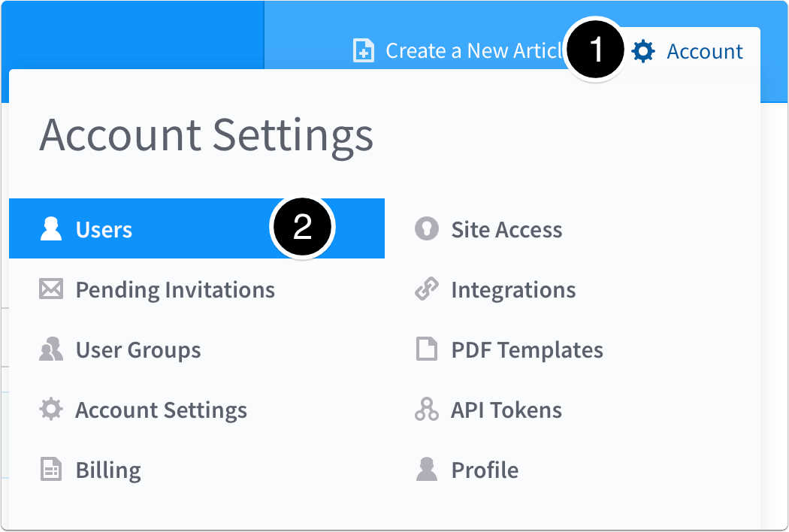Click the chain link icon for Integrations
Viewport: 789px width, 532px height.
click(425, 289)
